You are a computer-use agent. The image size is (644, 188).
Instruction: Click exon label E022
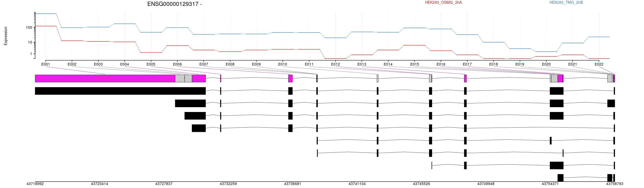pos(599,64)
